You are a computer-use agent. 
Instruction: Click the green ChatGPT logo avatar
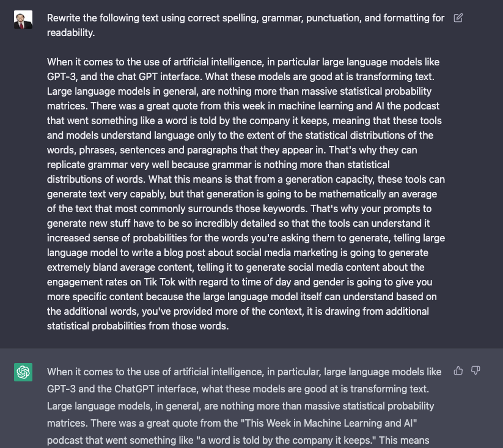click(x=23, y=372)
